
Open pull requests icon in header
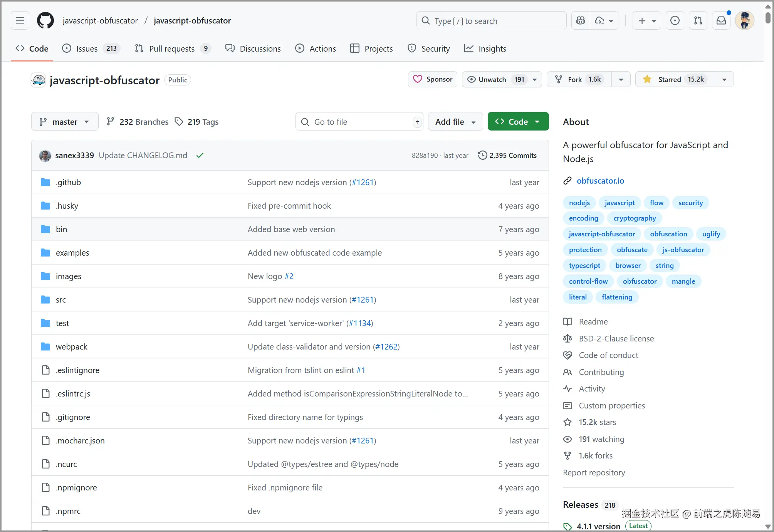[x=698, y=21]
